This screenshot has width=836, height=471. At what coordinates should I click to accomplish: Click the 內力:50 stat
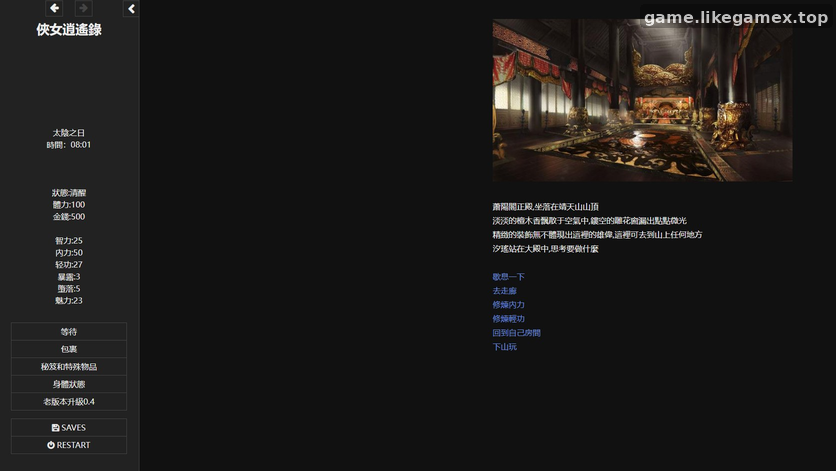point(69,253)
